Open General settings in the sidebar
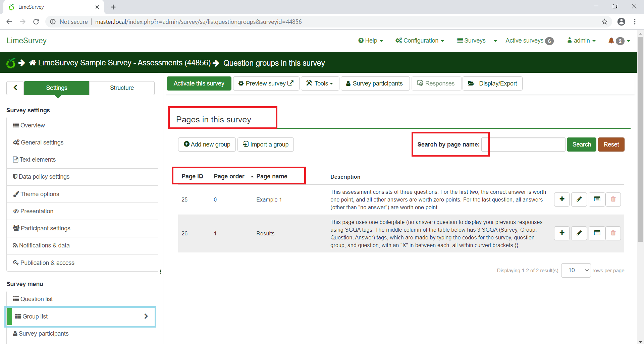Screen dimensions: 644x344 tap(42, 142)
